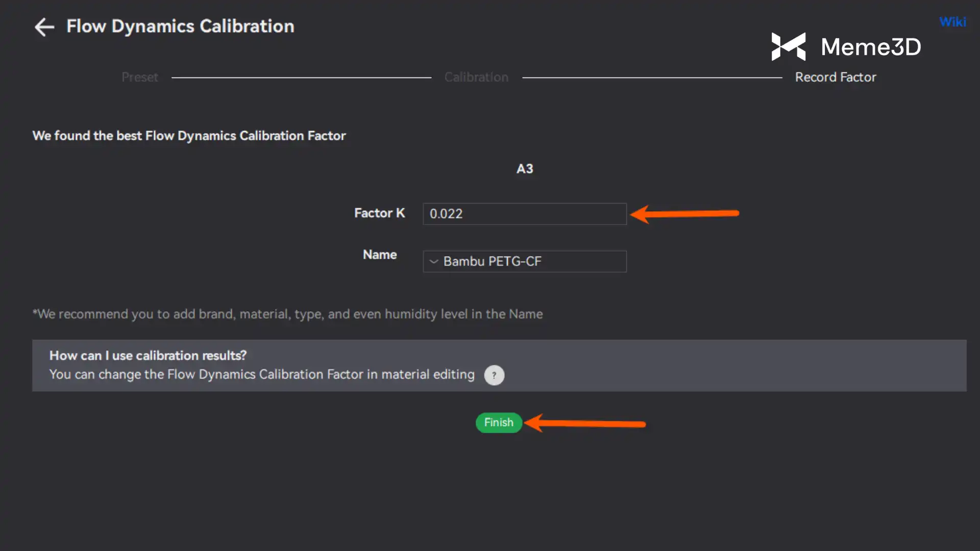The height and width of the screenshot is (551, 980).
Task: Click the Meme3D logo icon
Action: pos(788,46)
